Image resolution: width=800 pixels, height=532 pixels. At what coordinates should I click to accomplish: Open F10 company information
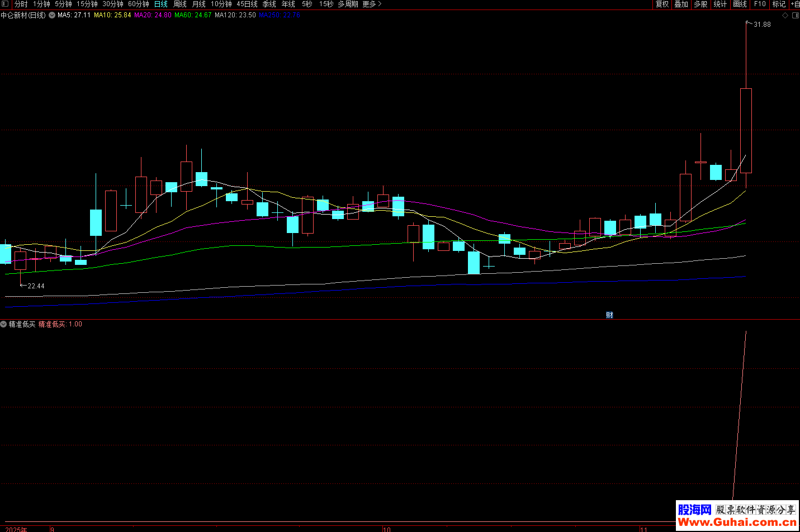point(760,4)
